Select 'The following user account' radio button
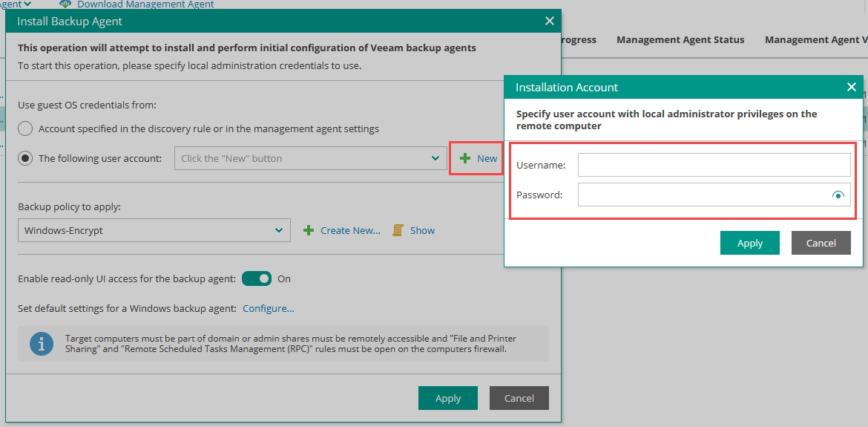The image size is (868, 427). [25, 158]
